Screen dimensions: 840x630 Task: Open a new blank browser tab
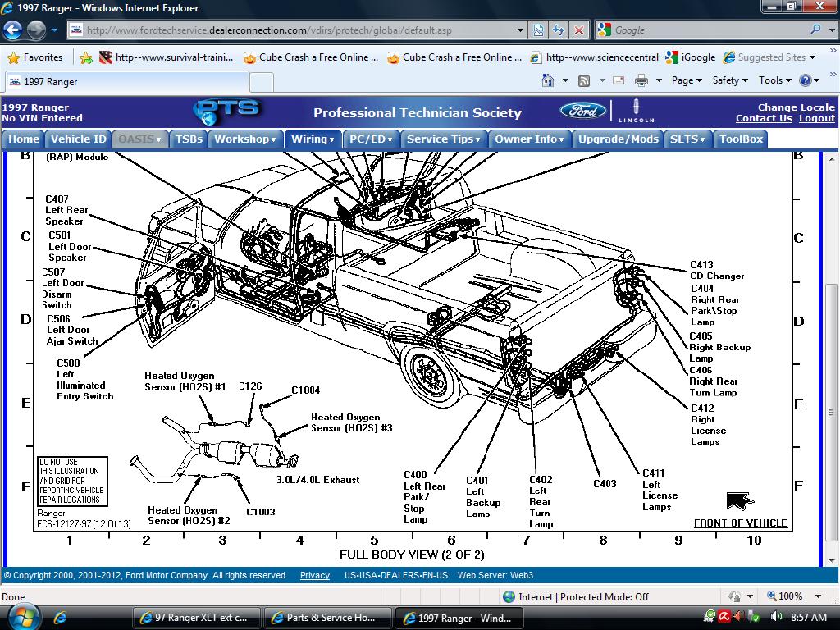click(262, 83)
